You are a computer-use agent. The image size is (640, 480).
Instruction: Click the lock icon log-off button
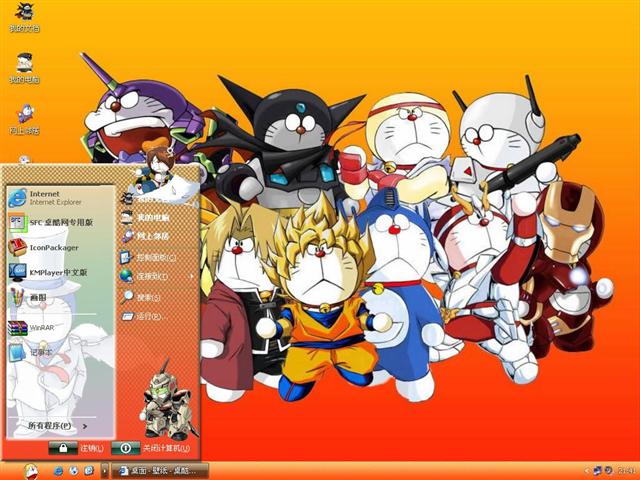coord(63,448)
